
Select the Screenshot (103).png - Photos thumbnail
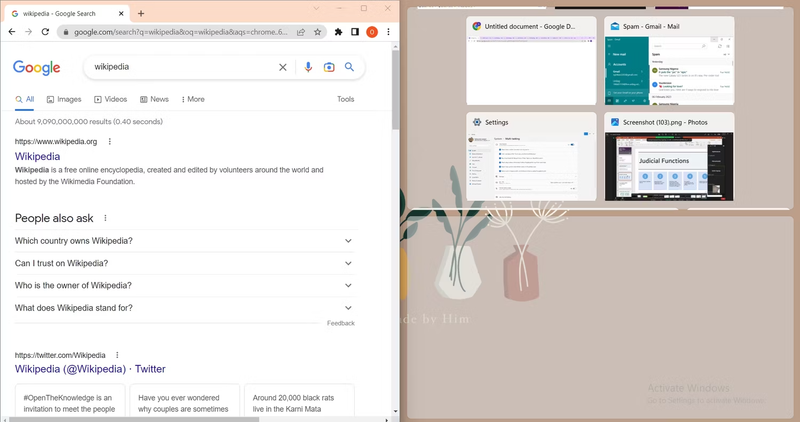(x=669, y=156)
